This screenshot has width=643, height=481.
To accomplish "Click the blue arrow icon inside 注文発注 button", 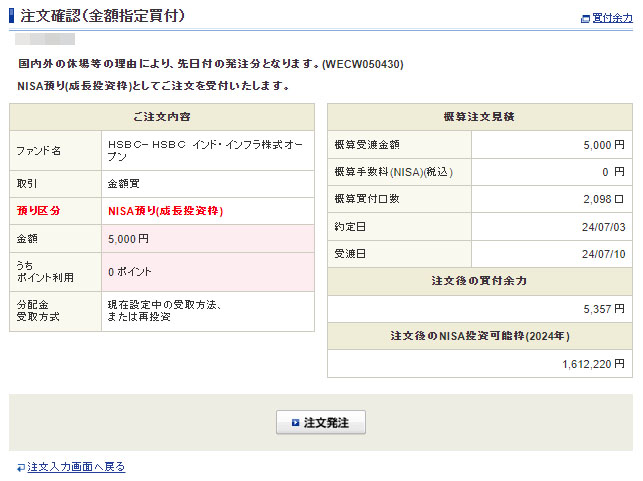I will [295, 423].
